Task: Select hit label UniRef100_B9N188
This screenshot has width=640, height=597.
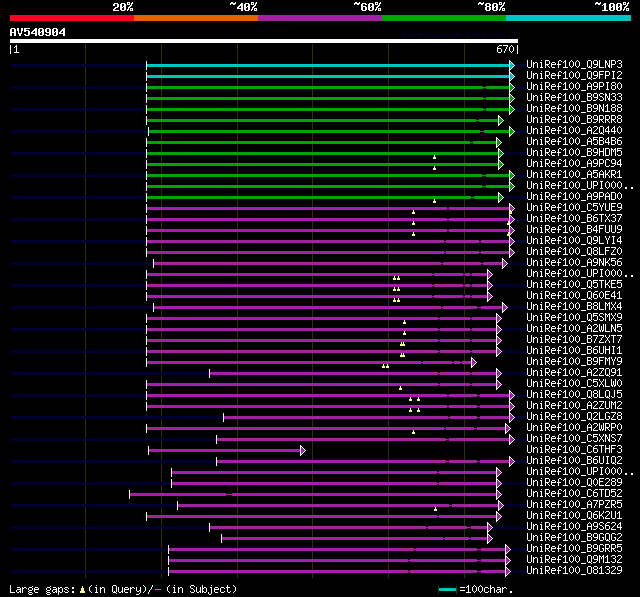Action: click(574, 109)
